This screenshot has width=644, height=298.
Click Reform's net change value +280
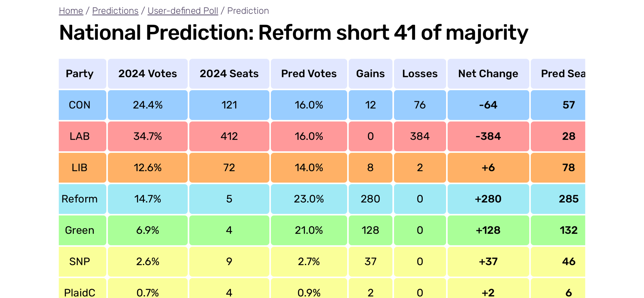[x=488, y=199]
